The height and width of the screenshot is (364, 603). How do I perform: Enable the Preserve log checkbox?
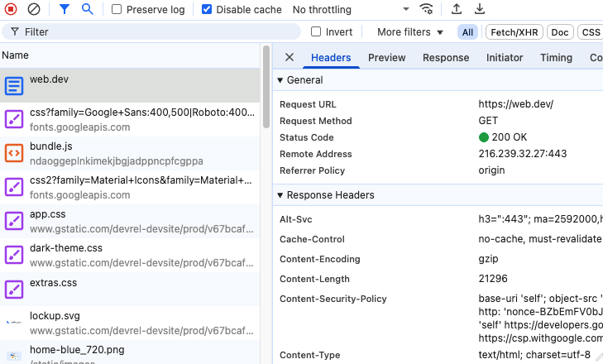117,10
